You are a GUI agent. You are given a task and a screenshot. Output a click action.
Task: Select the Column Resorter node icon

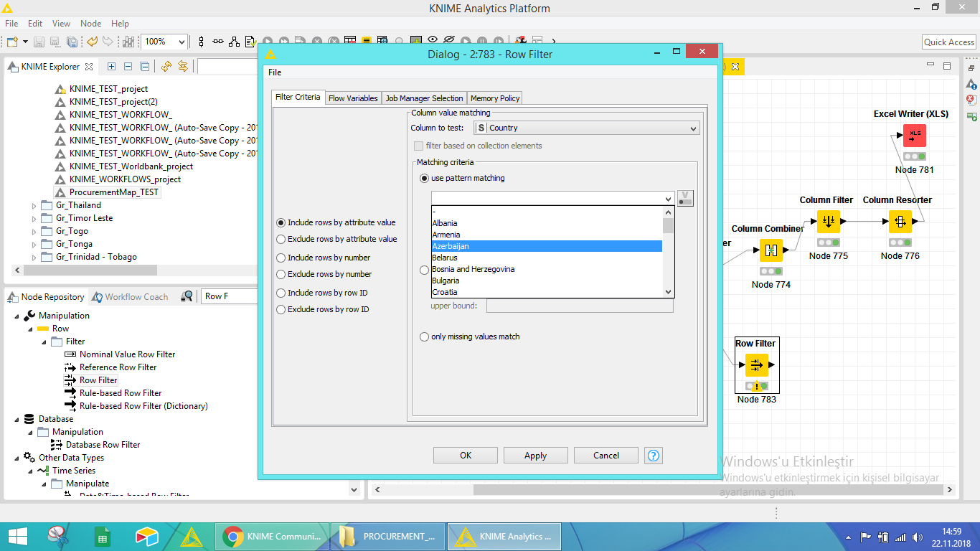[x=900, y=222]
